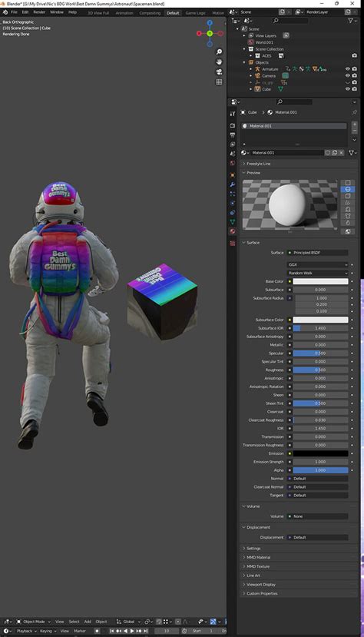Unlink Material.001 with X button
The height and width of the screenshot is (637, 364).
tap(341, 153)
